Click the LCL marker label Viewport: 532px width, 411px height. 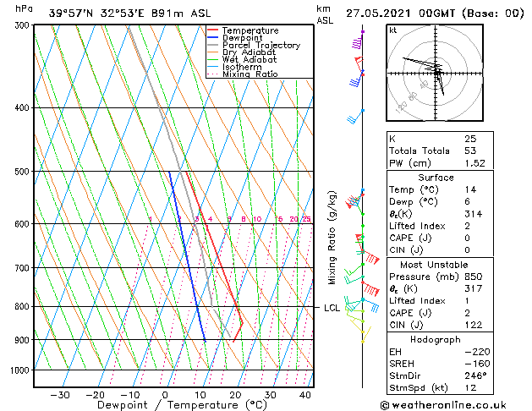[x=332, y=308]
